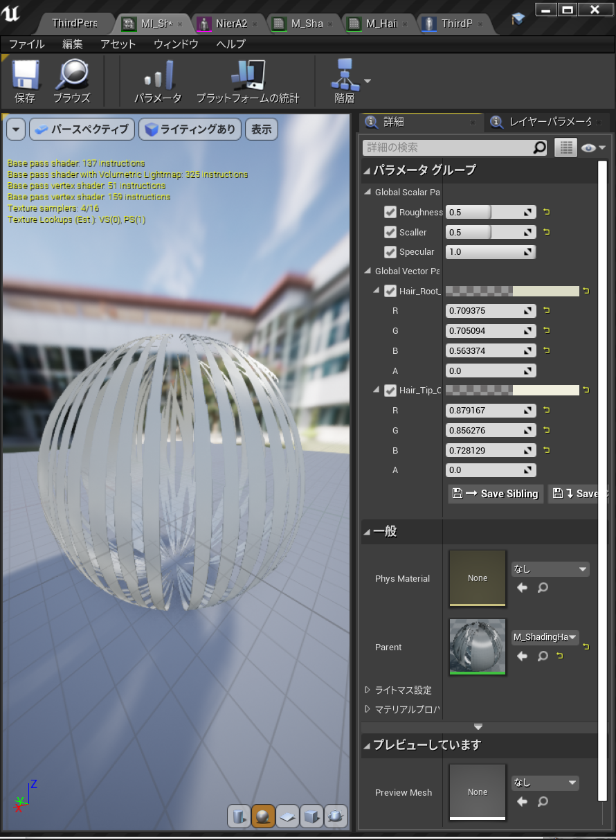This screenshot has width=616, height=840.
Task: Click the Save Sibling button
Action: 494,494
